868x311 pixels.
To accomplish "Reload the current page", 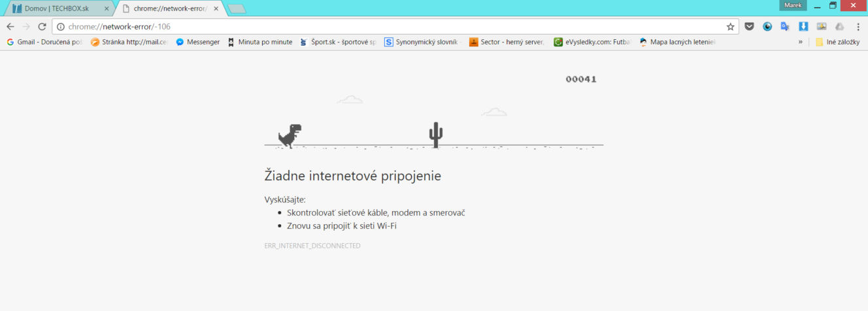I will coord(42,27).
